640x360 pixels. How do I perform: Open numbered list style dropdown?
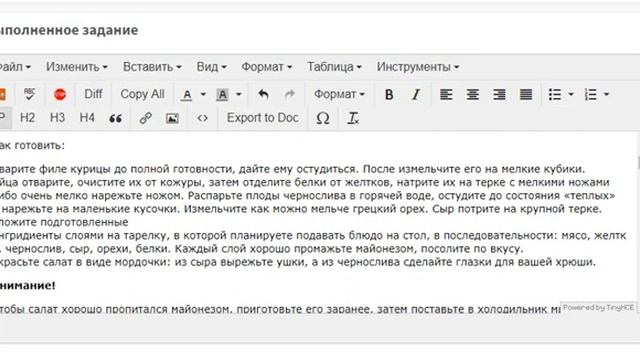pos(607,95)
